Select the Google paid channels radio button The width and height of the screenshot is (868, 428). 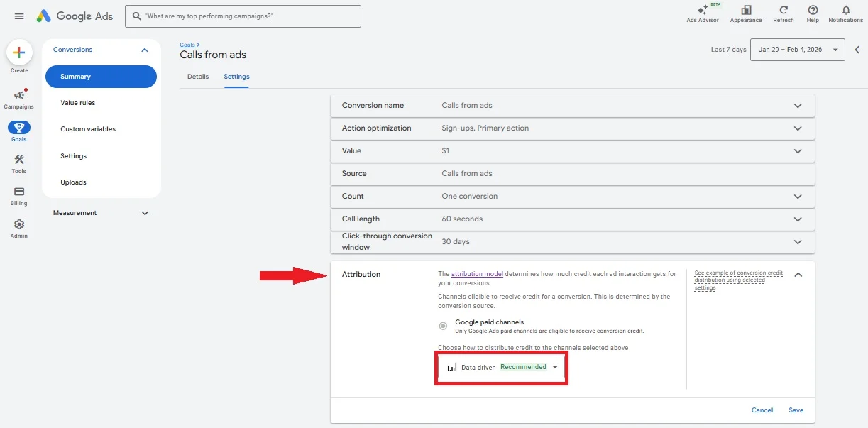click(442, 326)
